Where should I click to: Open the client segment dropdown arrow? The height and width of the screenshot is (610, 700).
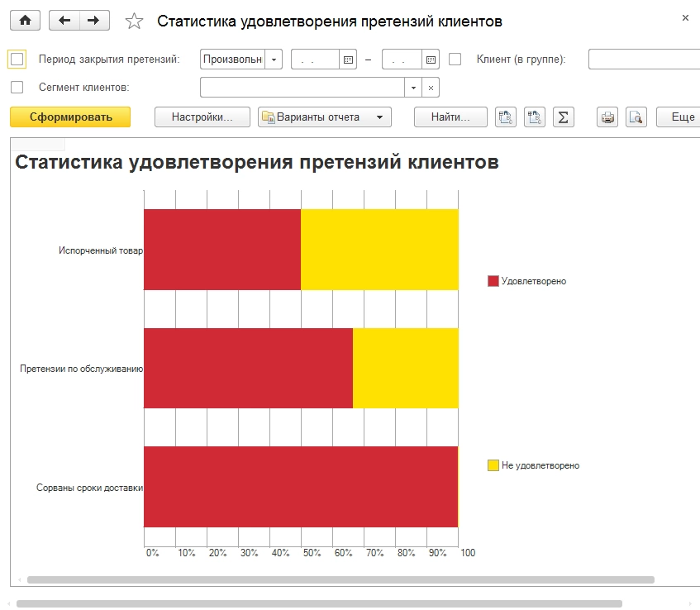click(x=413, y=88)
